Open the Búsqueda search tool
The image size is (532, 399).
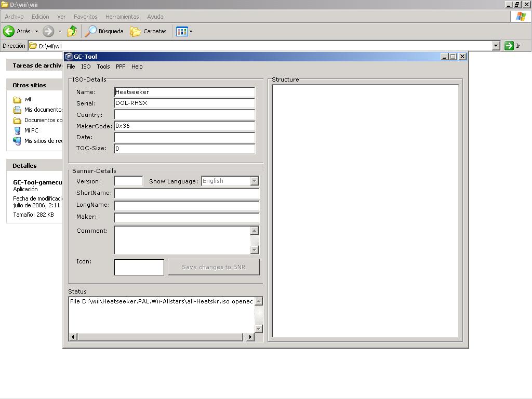pos(104,31)
